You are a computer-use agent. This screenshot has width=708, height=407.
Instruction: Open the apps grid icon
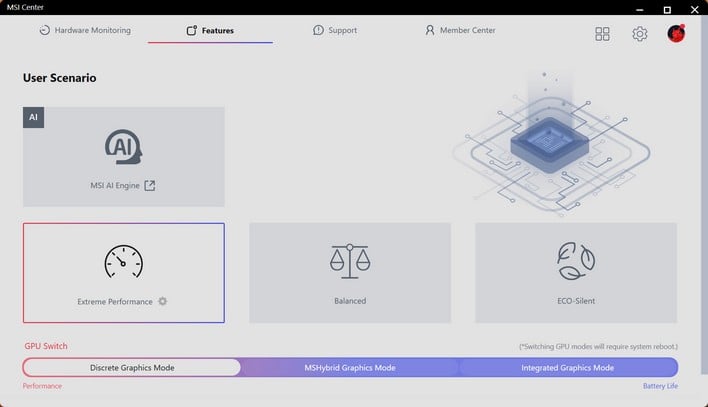coord(602,34)
